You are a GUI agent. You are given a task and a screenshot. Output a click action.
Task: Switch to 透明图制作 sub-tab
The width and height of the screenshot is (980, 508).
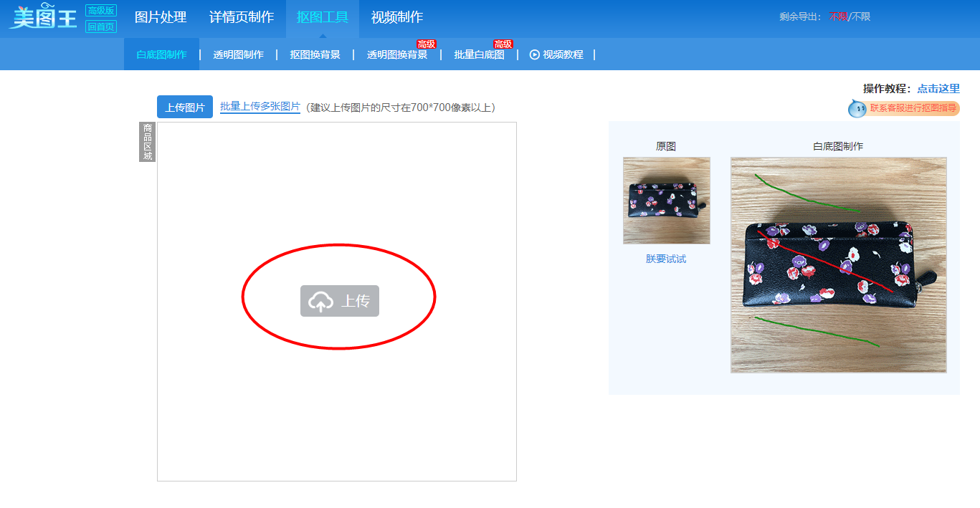point(238,54)
